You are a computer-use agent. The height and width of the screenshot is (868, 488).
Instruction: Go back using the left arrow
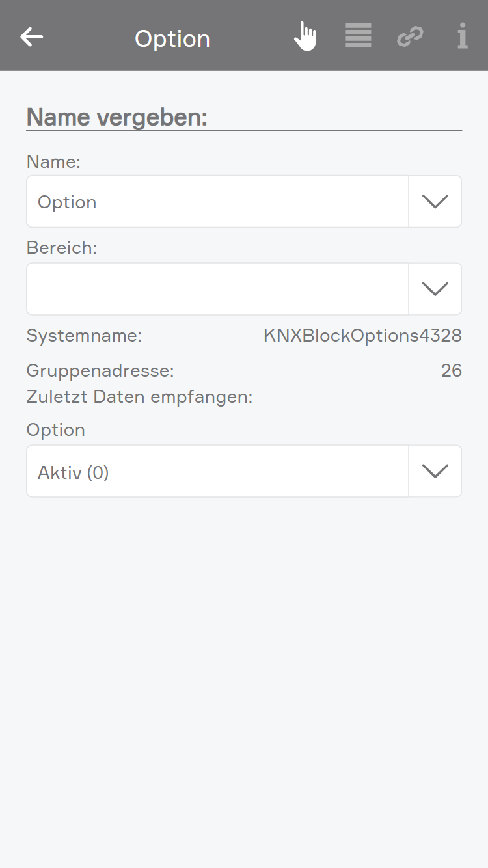point(31,36)
